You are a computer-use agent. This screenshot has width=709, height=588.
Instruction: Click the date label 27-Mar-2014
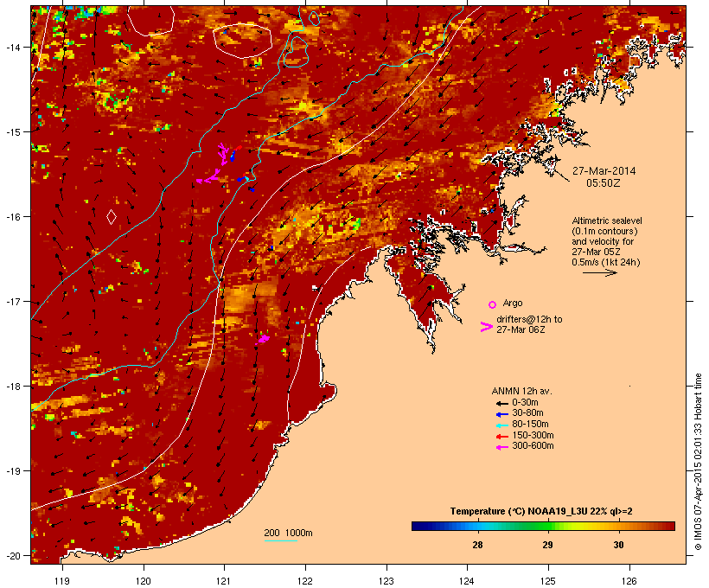click(604, 171)
